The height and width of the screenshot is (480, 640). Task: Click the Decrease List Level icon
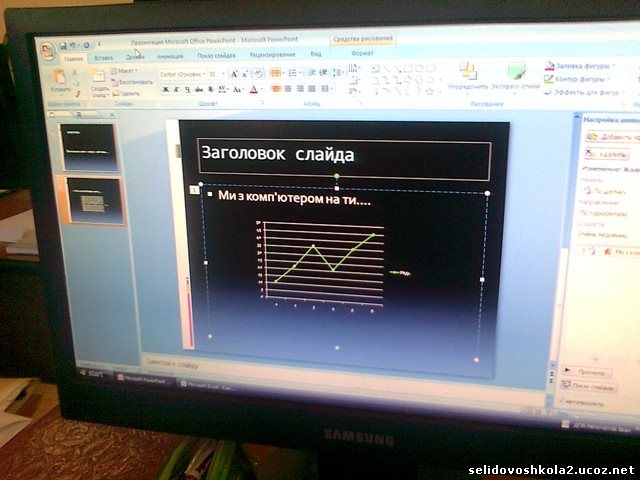pyautogui.click(x=311, y=73)
